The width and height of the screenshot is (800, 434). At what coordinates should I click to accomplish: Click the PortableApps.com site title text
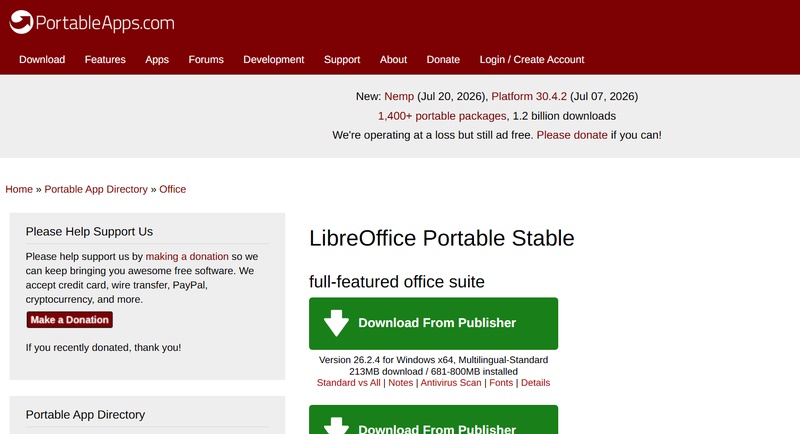[105, 23]
